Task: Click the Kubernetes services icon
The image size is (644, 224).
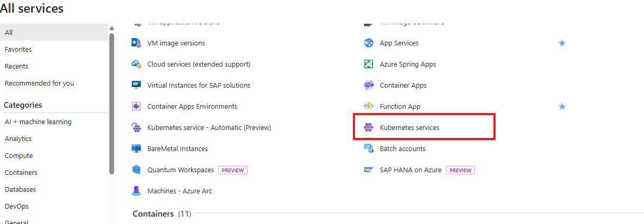Action: [x=369, y=127]
